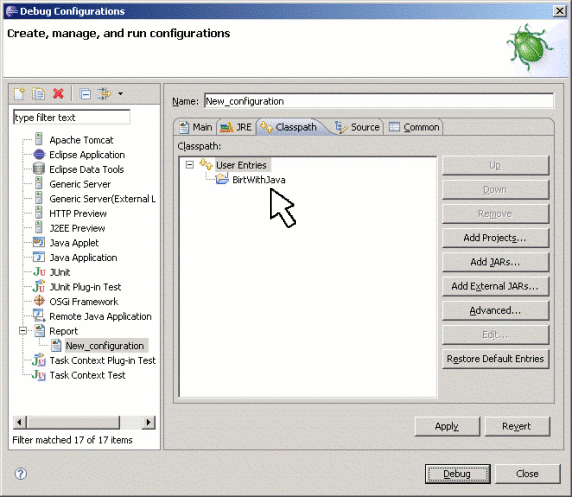Click the Apply button
572x497 pixels.
click(447, 426)
